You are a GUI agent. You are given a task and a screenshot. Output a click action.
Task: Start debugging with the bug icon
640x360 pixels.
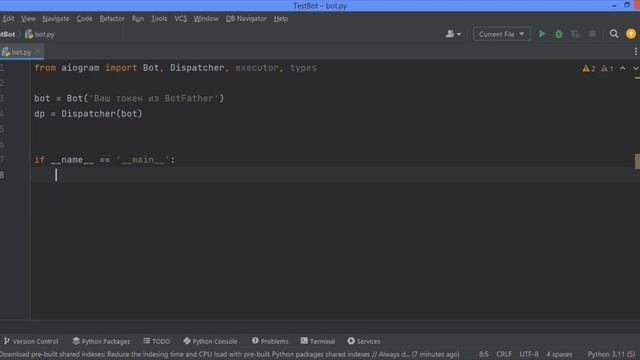click(559, 34)
